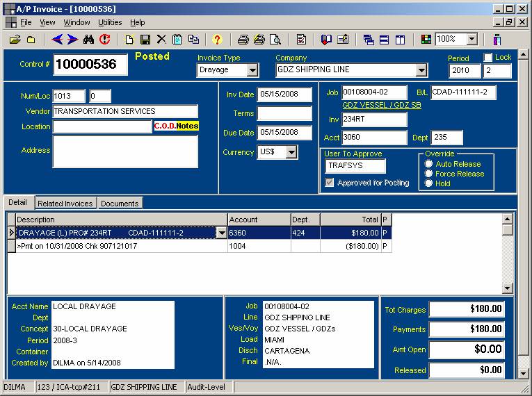This screenshot has height=396, width=532.
Task: Expand the Company dropdown list
Action: [x=421, y=70]
